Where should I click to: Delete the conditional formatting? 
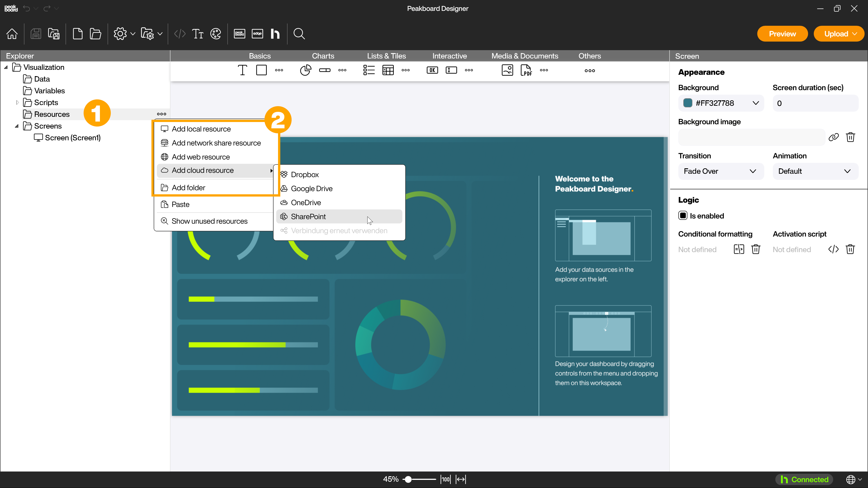pos(756,249)
